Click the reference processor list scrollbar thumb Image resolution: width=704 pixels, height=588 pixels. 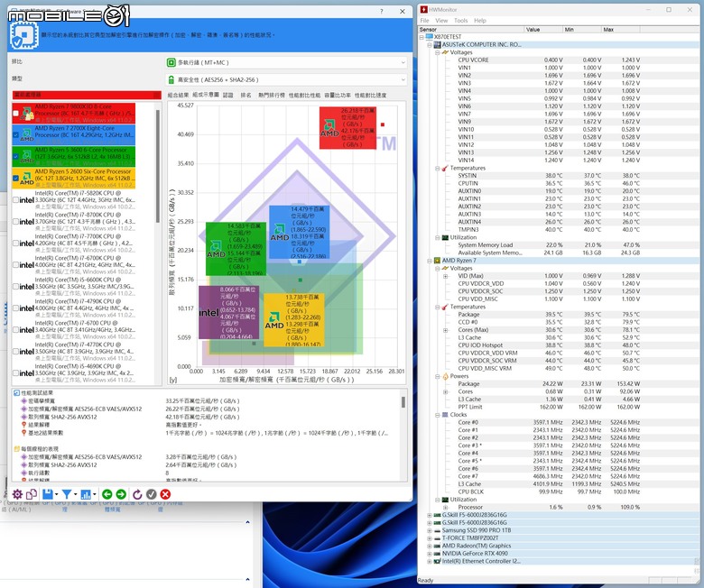[x=158, y=166]
